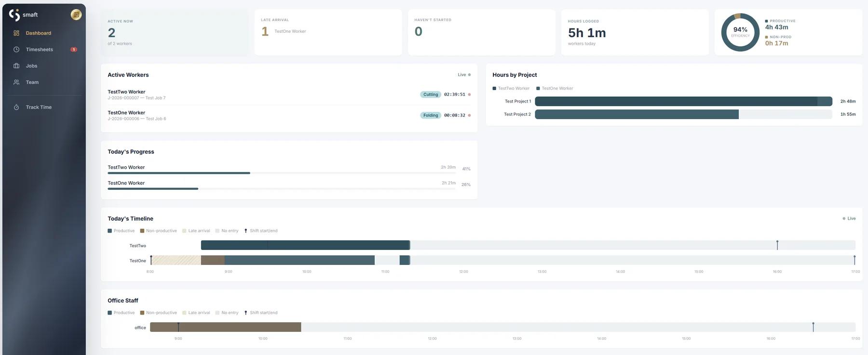
Task: Click the 94% efficiency donut chart
Action: 740,32
